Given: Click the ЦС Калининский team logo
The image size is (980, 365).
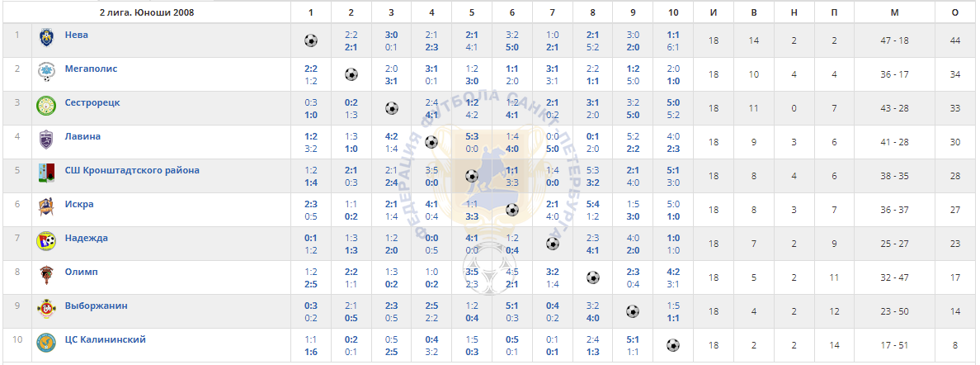Looking at the screenshot, I should (46, 343).
